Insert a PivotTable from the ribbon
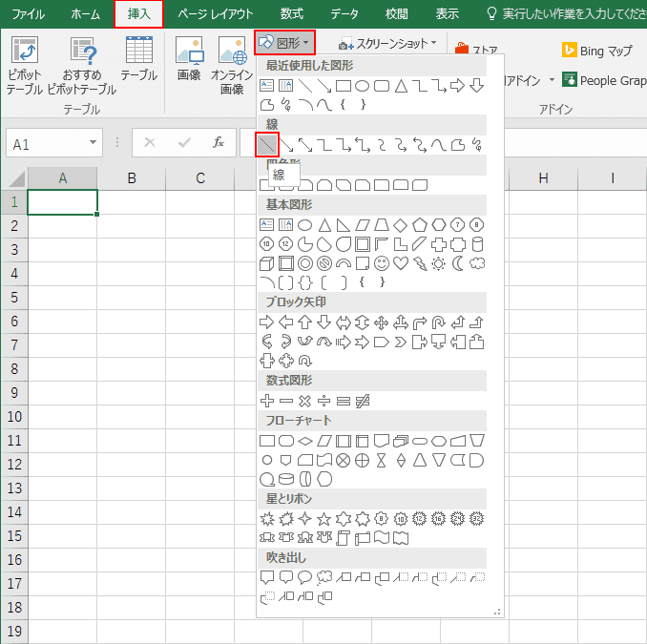The image size is (647, 644). (x=25, y=65)
